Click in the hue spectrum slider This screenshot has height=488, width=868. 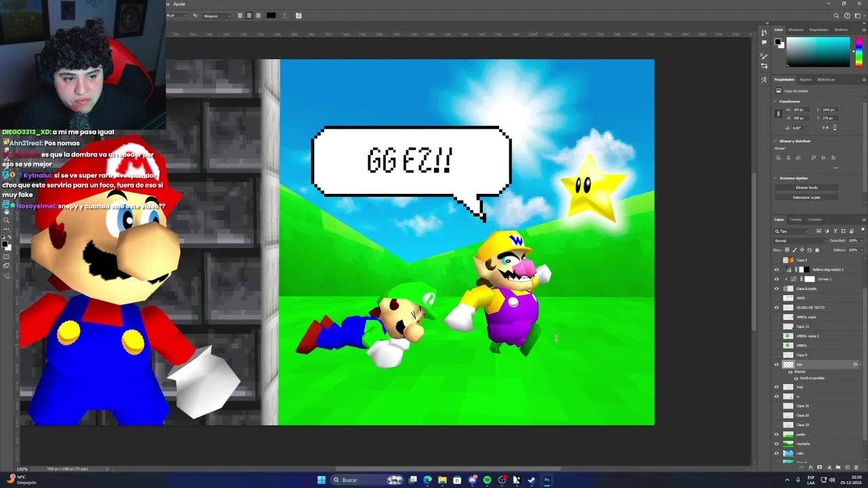pos(859,52)
